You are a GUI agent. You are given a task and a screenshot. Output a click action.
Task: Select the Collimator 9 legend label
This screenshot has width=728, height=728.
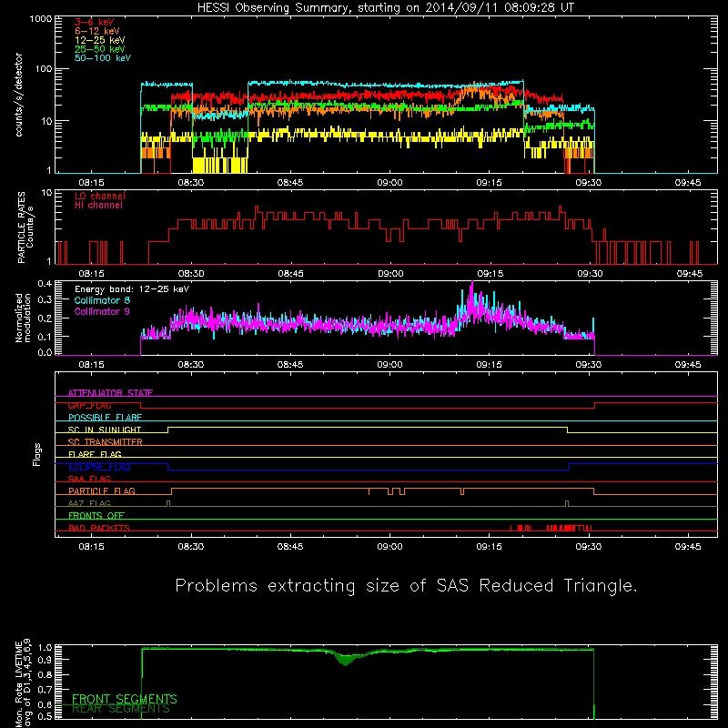(x=102, y=311)
